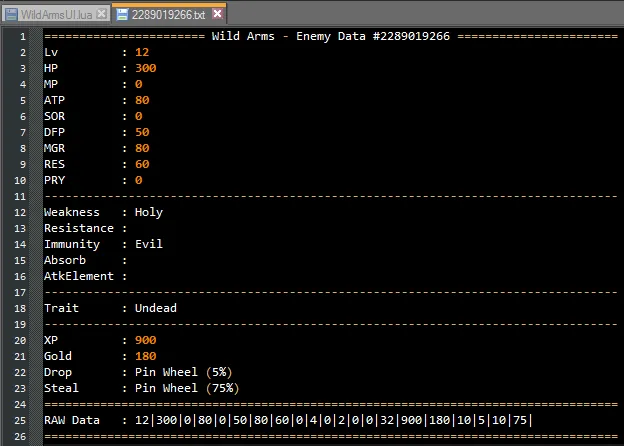Click the HP value 300
Screen dimensions: 624x446
tap(146, 68)
